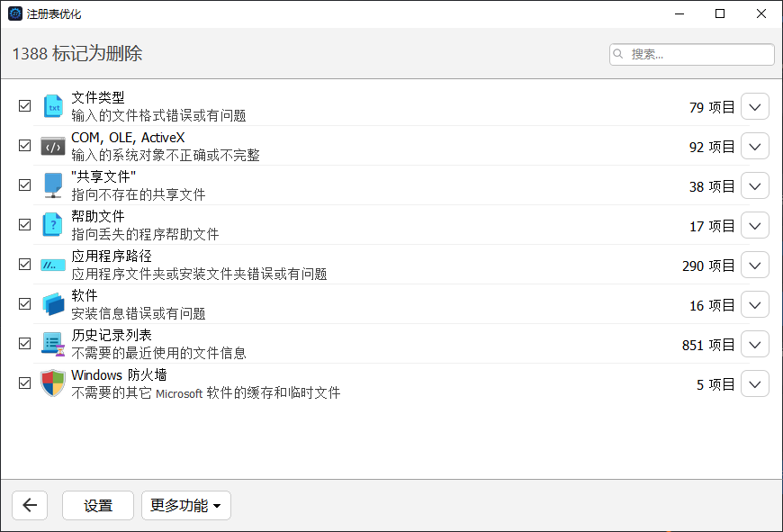Click the 软件 software stacked folders icon
This screenshot has height=532, width=783.
coord(52,303)
